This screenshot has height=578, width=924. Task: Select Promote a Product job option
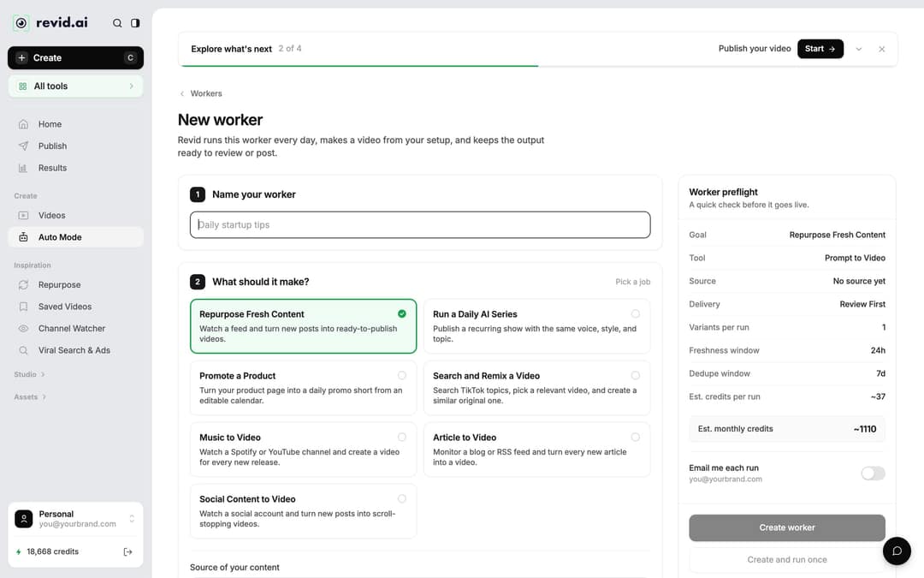(303, 388)
